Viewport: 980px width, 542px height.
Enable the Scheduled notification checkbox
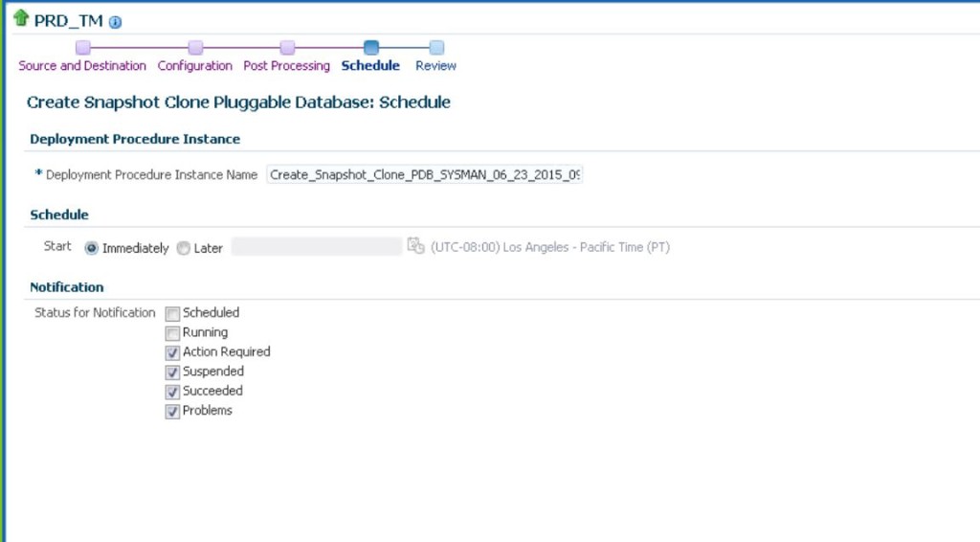pyautogui.click(x=172, y=313)
